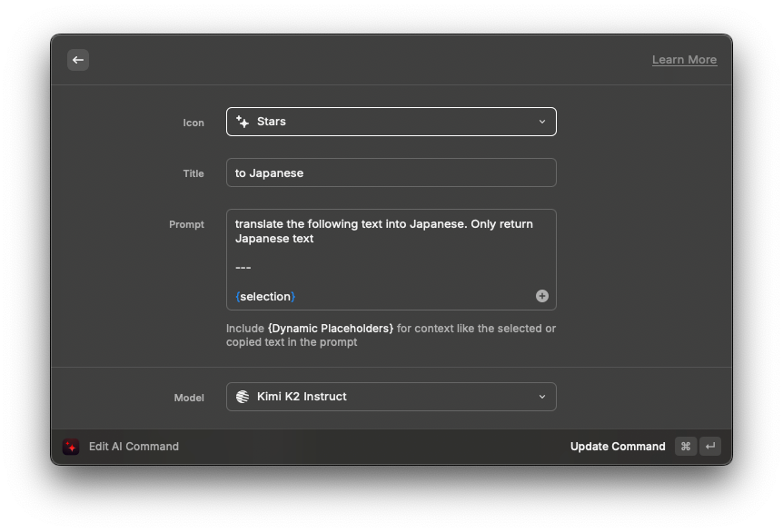Click the plus button to add placeholder
This screenshot has height=532, width=783.
pyautogui.click(x=541, y=296)
